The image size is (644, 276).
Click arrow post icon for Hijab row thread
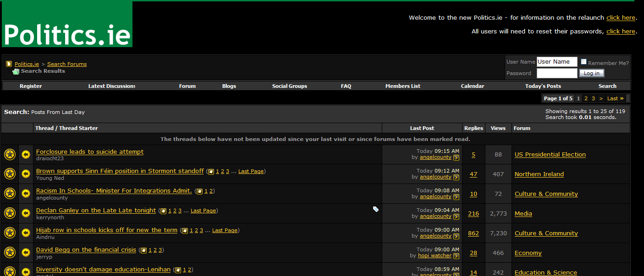(26, 233)
